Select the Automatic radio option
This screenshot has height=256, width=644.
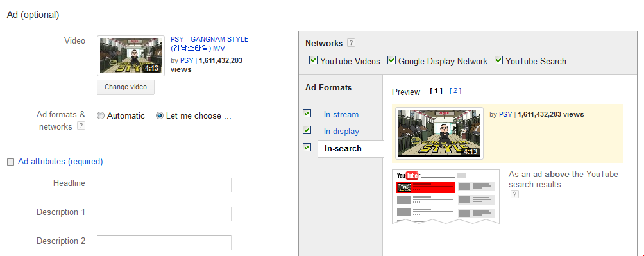pyautogui.click(x=101, y=116)
